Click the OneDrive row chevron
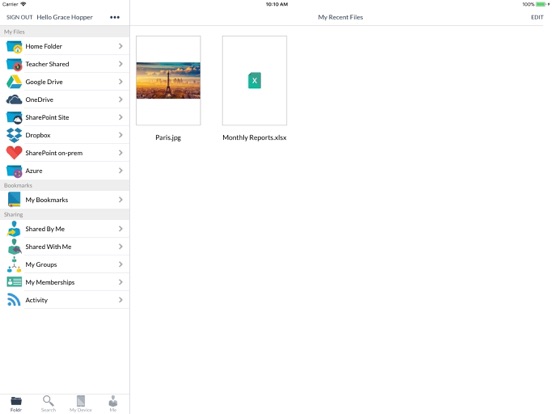Viewport: 552px width, 414px height. click(120, 100)
